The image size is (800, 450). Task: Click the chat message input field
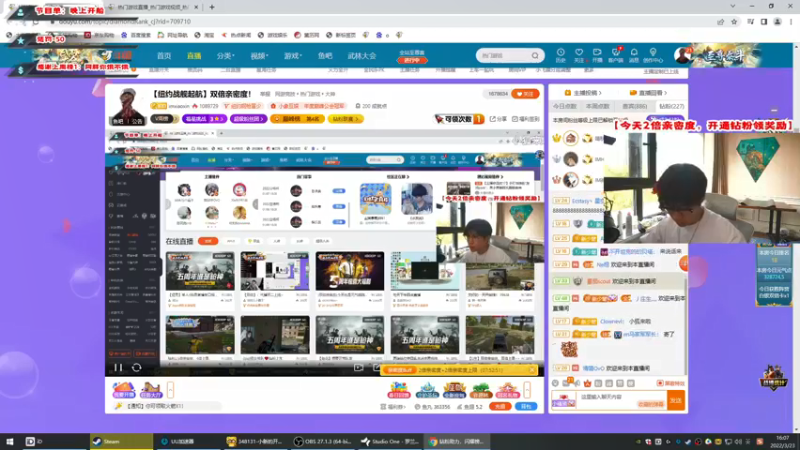click(621, 400)
